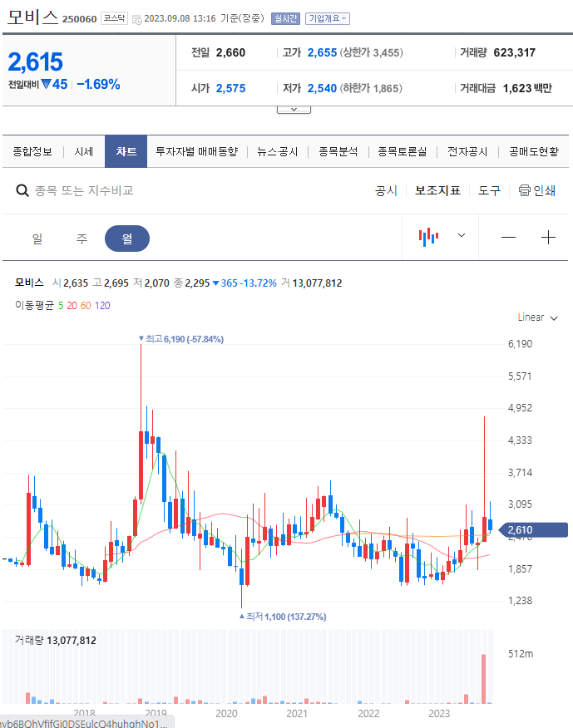
Task: Open the 뉴스·공시 tab
Action: 278,151
